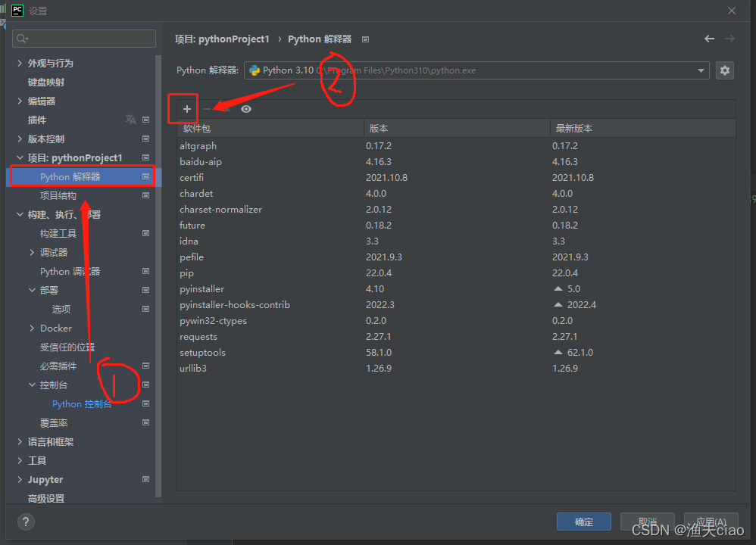The width and height of the screenshot is (756, 545).
Task: Close the settings dialog with the X
Action: click(x=732, y=11)
